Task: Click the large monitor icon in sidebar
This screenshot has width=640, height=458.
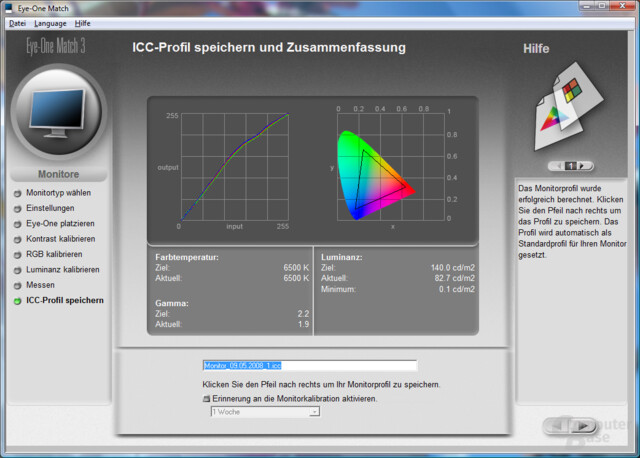Action: (59, 112)
